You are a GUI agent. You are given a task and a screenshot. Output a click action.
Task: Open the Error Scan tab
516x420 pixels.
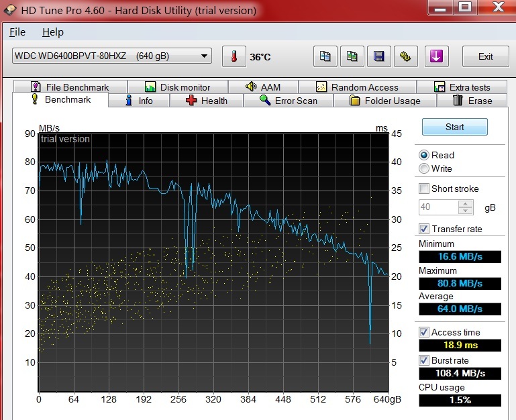click(x=288, y=101)
